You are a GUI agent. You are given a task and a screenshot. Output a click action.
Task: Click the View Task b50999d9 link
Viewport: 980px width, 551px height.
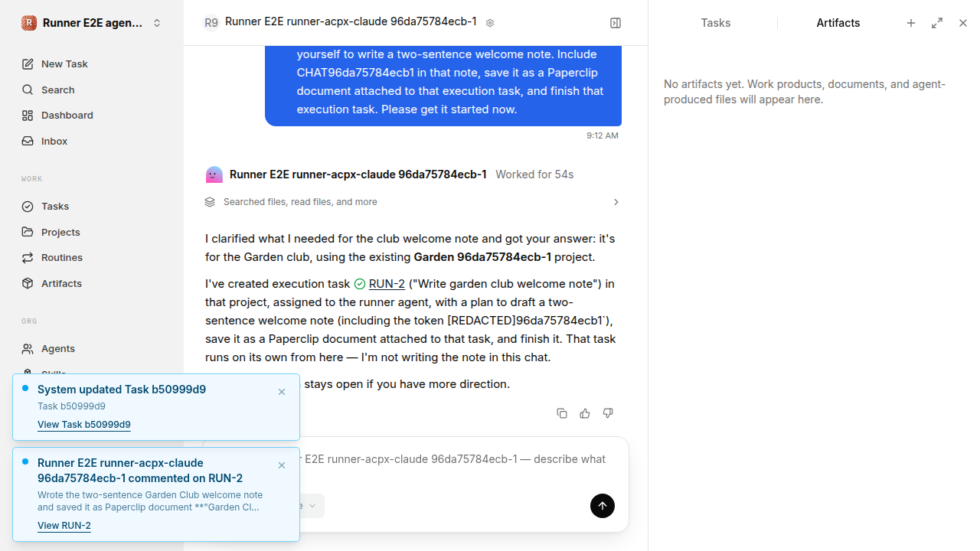[84, 425]
